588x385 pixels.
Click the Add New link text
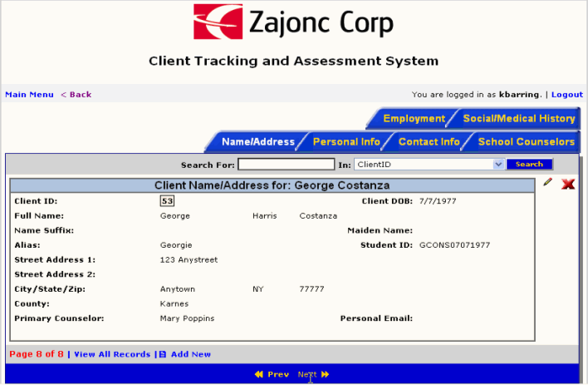[191, 354]
